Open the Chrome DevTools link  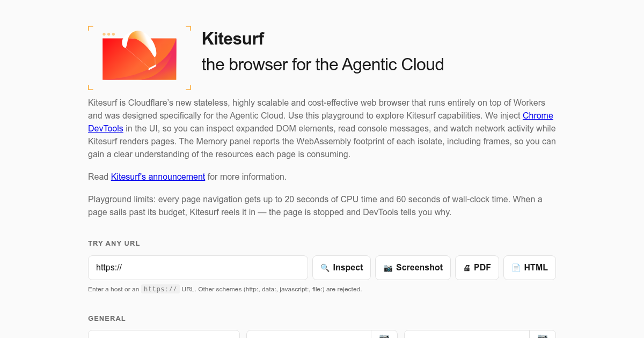point(320,122)
